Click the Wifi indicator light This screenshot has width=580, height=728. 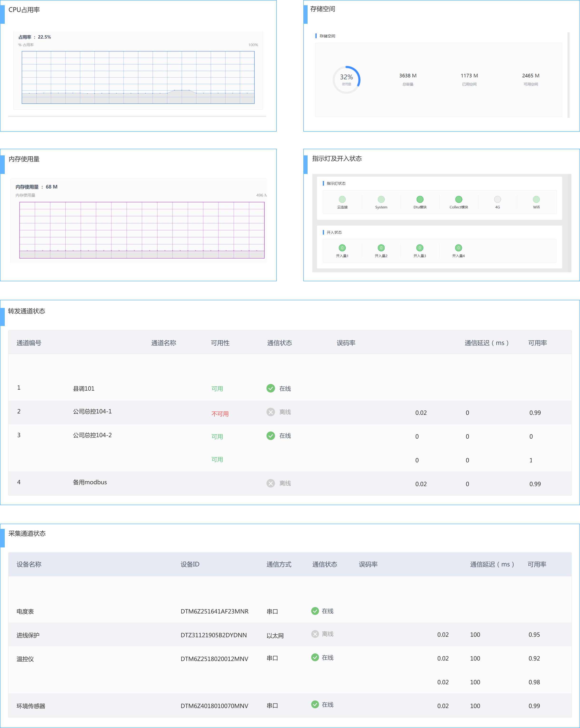pyautogui.click(x=536, y=199)
